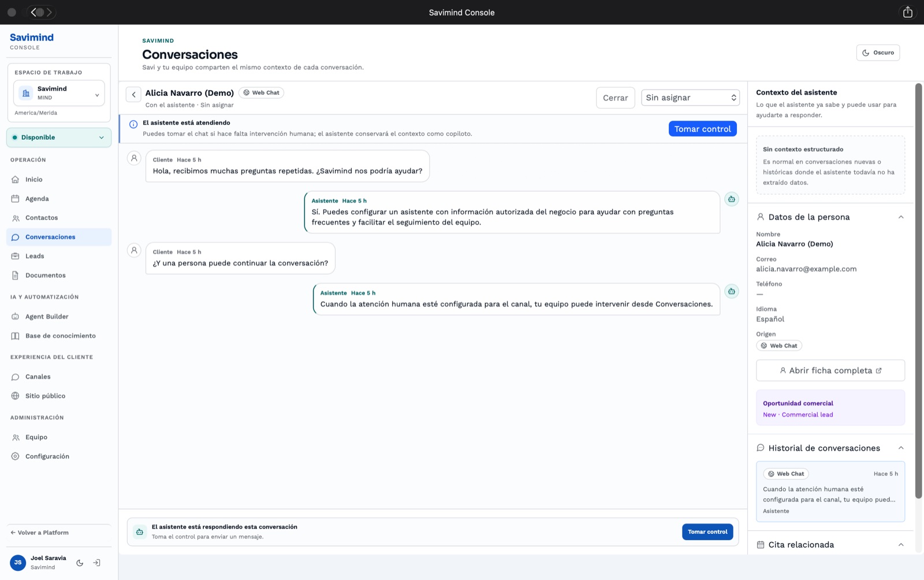Screen dimensions: 924x580
Task: Click the Canales chat bubble icon
Action: pyautogui.click(x=16, y=377)
